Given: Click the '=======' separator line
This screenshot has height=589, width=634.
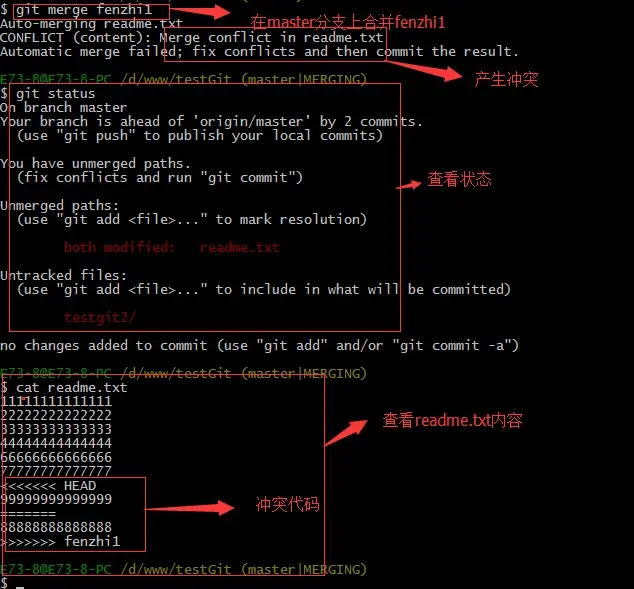Looking at the screenshot, I should (28, 514).
